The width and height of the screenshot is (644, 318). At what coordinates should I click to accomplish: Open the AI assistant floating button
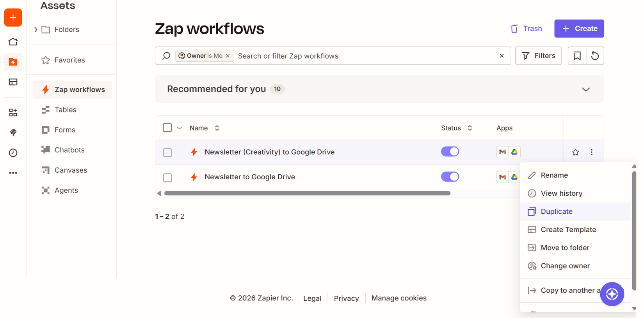(612, 294)
